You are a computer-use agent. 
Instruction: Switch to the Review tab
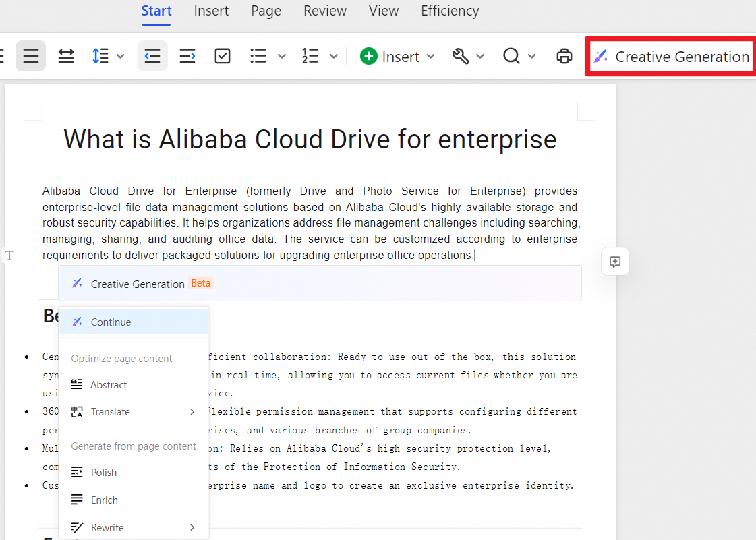pyautogui.click(x=325, y=11)
